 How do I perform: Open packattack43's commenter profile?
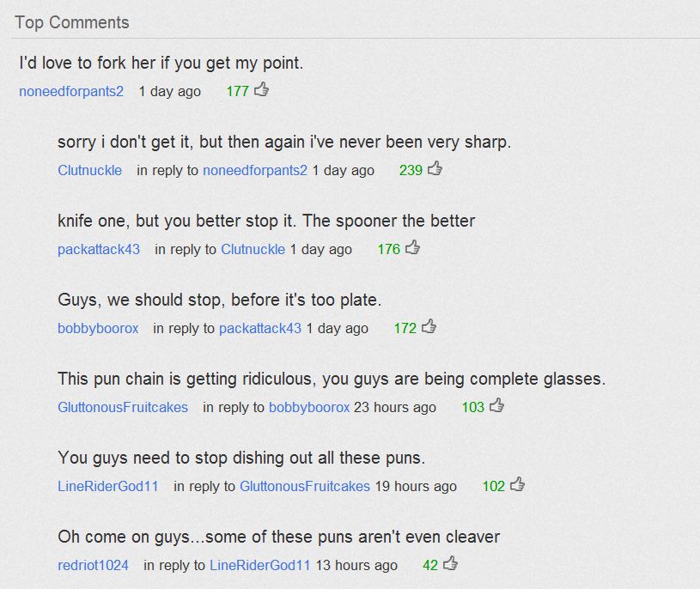coord(99,249)
